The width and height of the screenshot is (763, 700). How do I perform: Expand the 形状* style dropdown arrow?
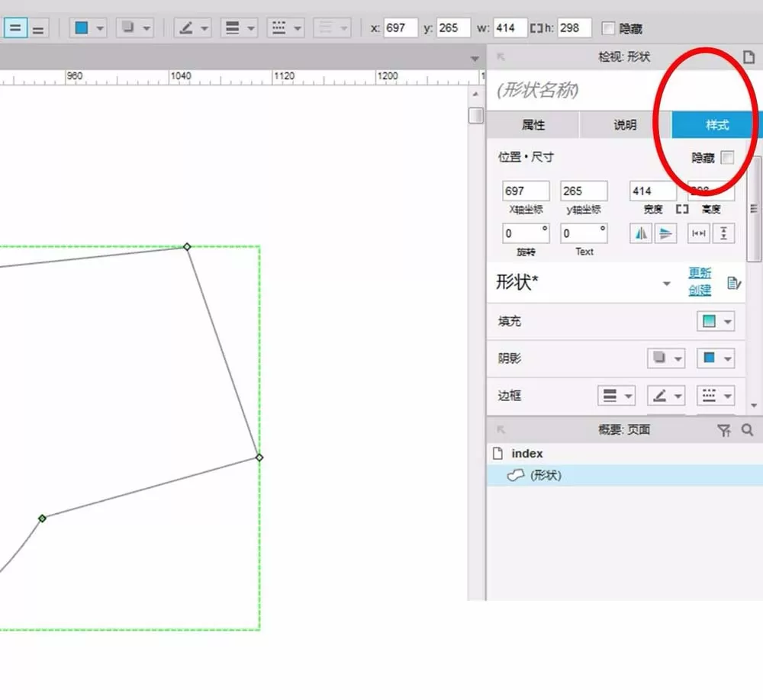click(667, 284)
